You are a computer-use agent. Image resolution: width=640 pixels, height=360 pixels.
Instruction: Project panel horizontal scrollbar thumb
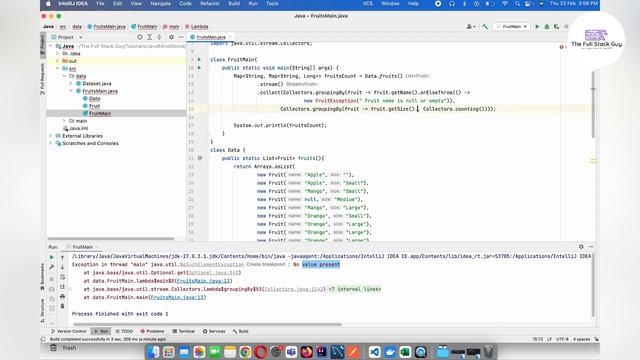[x=111, y=239]
